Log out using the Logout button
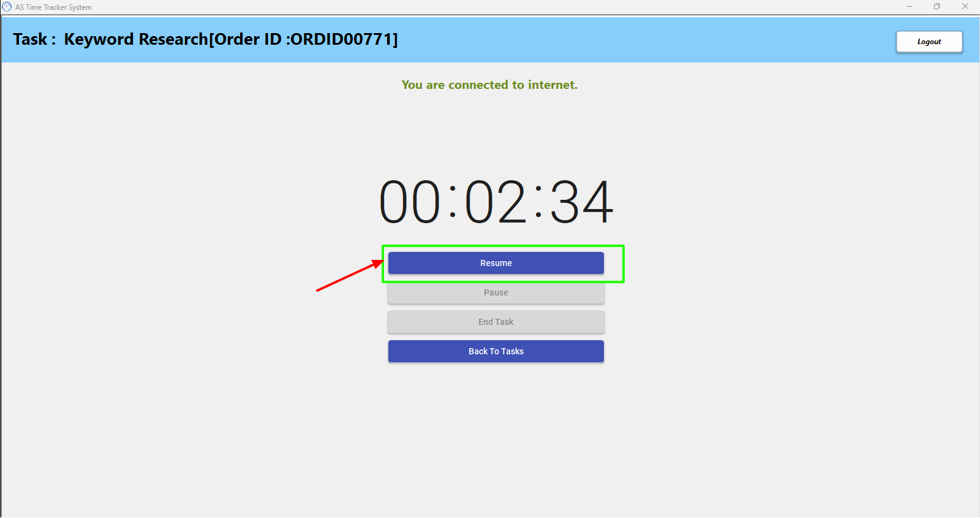The height and width of the screenshot is (518, 980). (929, 42)
